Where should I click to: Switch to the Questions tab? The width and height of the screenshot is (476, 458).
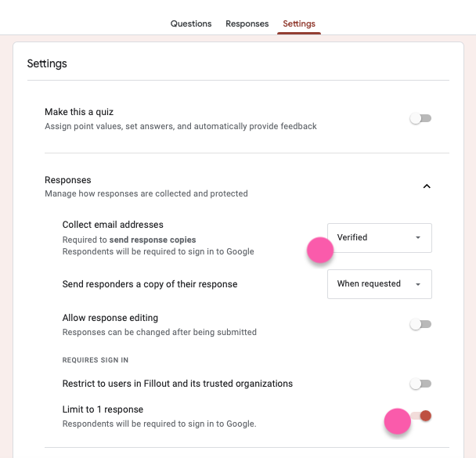(x=191, y=23)
